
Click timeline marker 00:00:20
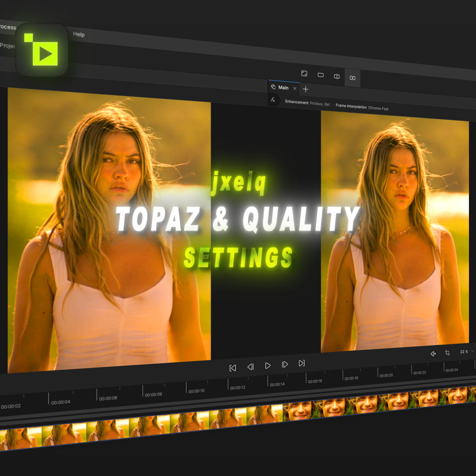[386, 376]
